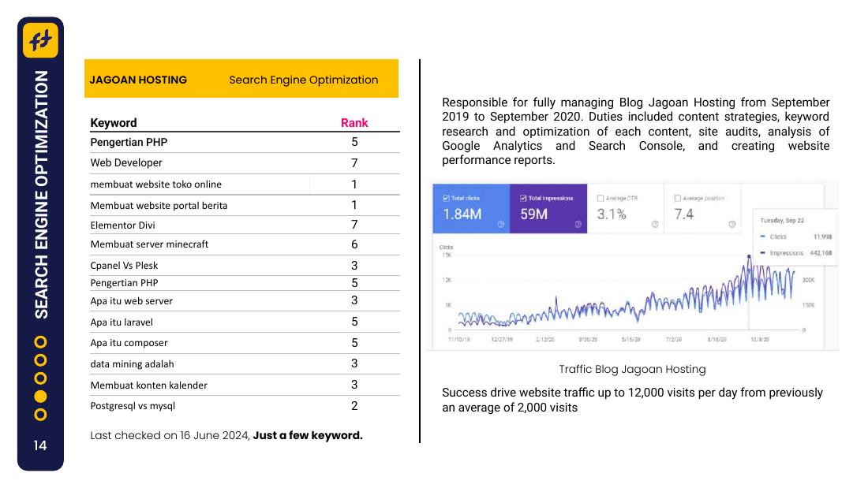
Task: Click the Keyword column header
Action: coord(114,123)
